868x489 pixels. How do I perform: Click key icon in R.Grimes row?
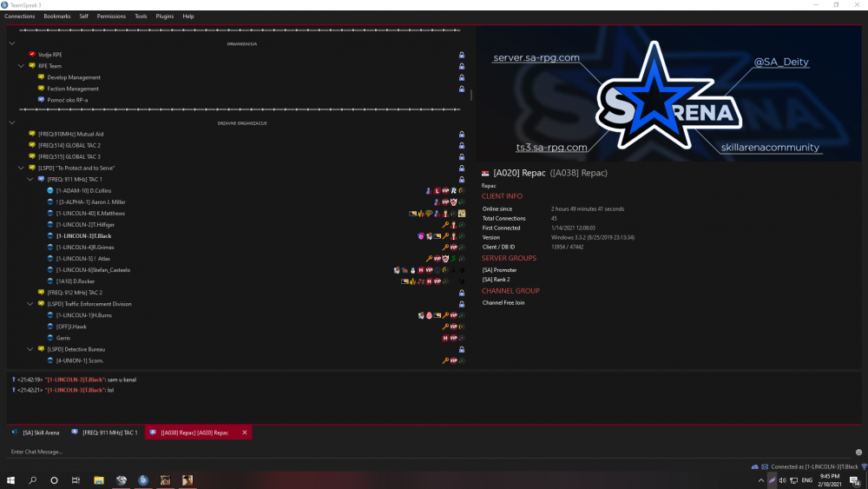[445, 248]
